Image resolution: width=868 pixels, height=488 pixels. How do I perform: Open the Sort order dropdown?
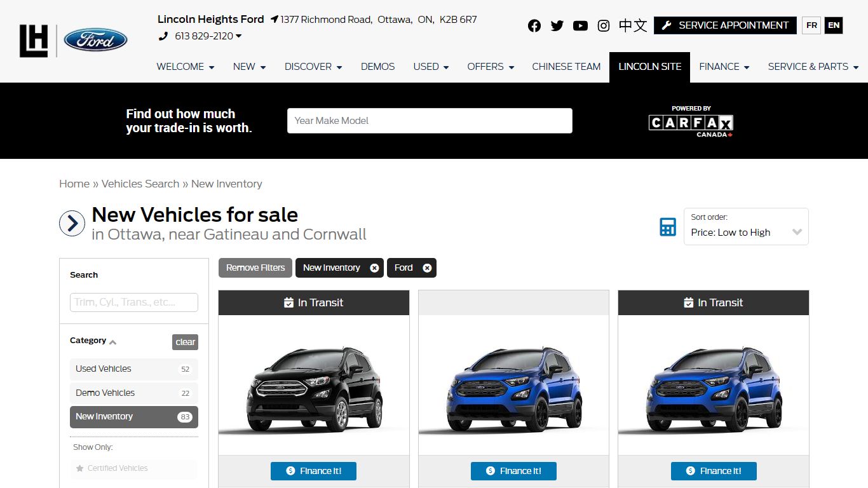(746, 226)
